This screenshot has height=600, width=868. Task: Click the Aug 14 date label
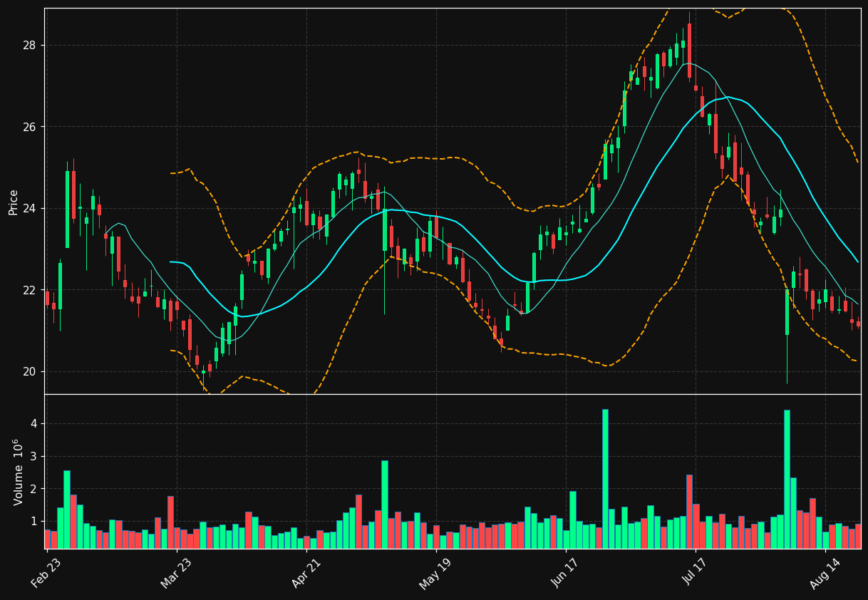(x=825, y=573)
